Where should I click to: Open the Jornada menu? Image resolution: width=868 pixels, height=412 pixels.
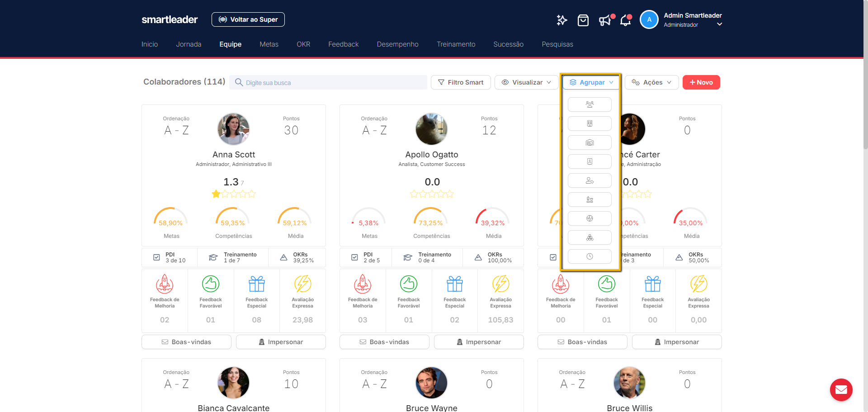click(x=189, y=44)
